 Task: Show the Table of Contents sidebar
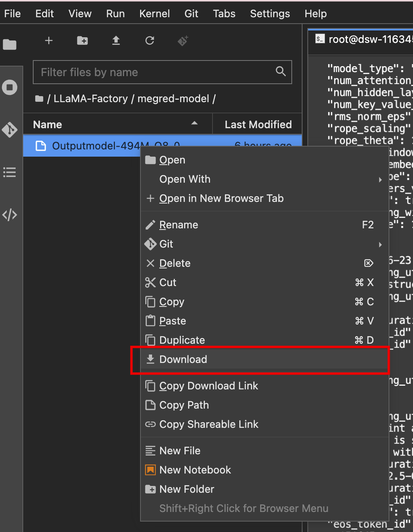pos(10,172)
